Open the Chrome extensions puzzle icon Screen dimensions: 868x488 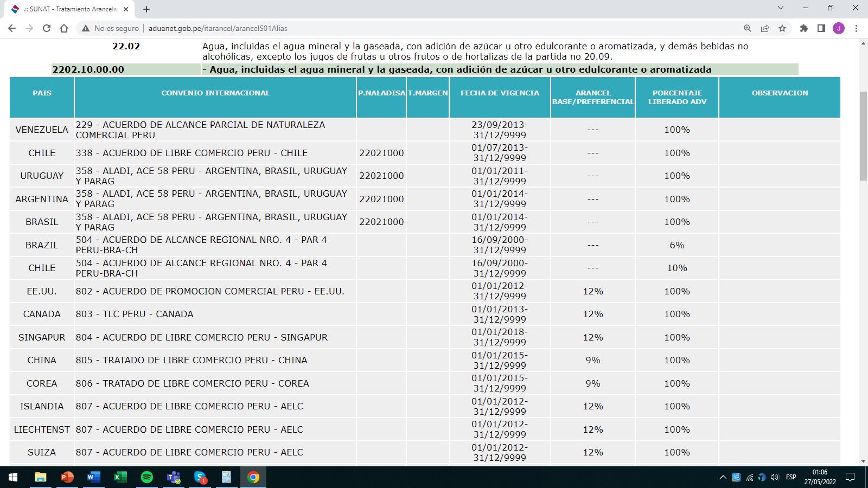(804, 28)
